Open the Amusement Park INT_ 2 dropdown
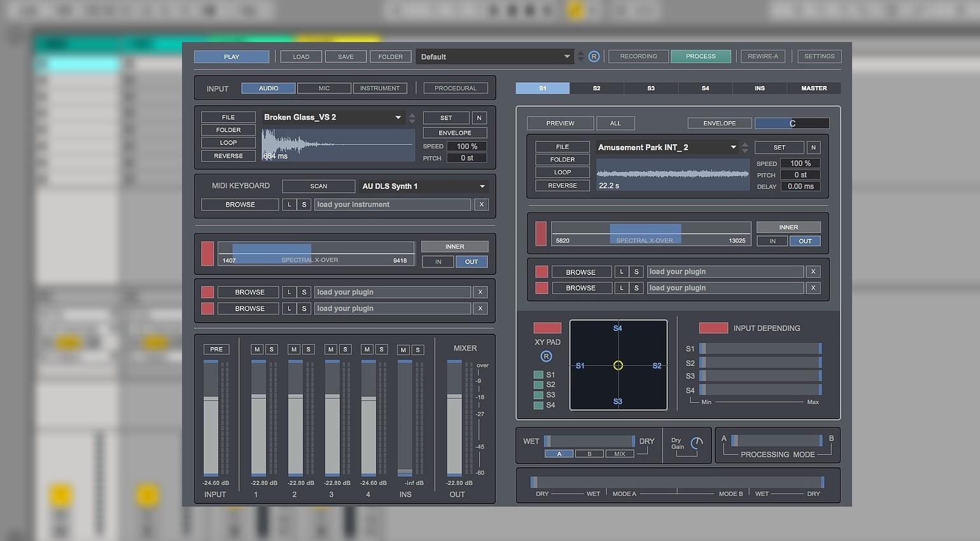The height and width of the screenshot is (541, 980). [x=668, y=148]
